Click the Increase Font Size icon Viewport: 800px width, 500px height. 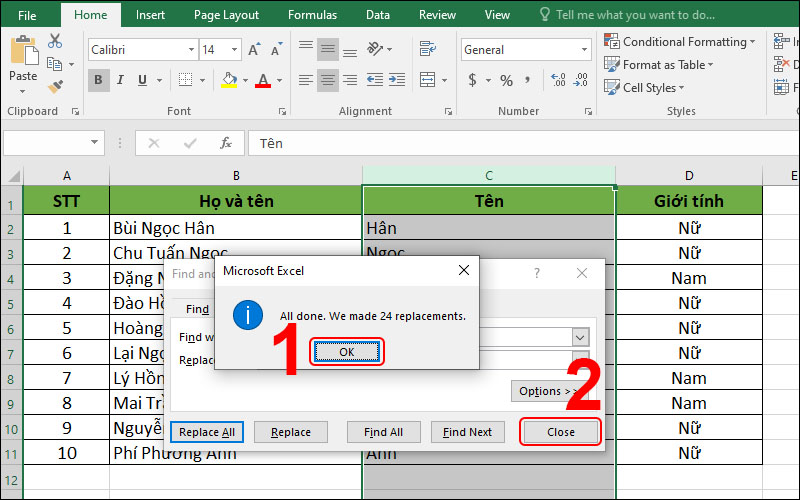tap(254, 49)
